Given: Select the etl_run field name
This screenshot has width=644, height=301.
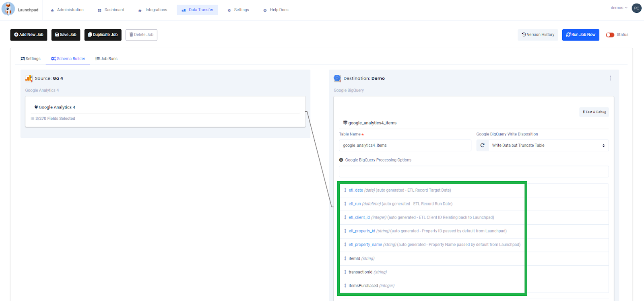Looking at the screenshot, I should click(355, 204).
